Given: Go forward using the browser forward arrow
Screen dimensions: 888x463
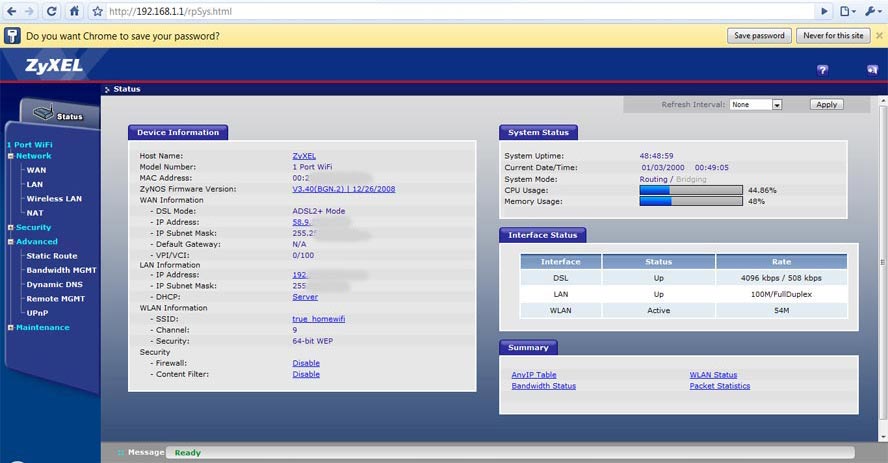Looking at the screenshot, I should click(29, 11).
